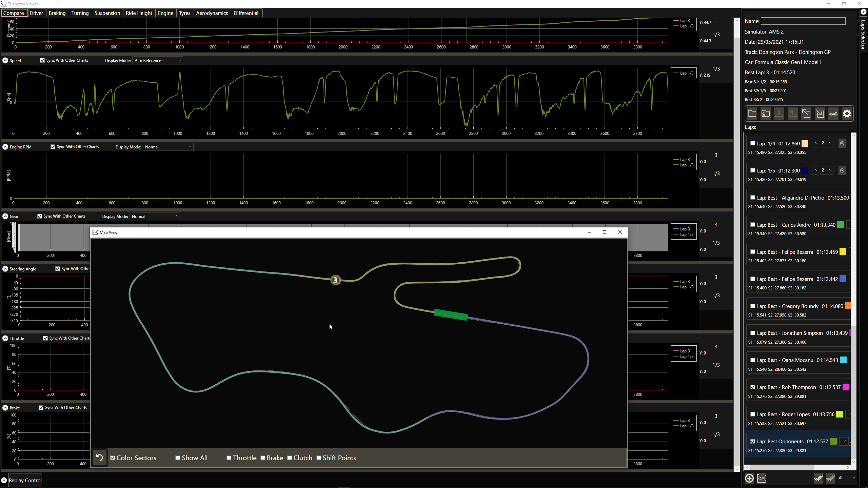Click the import arrow-into-box icon
Image resolution: width=868 pixels, height=488 pixels.
click(820, 114)
